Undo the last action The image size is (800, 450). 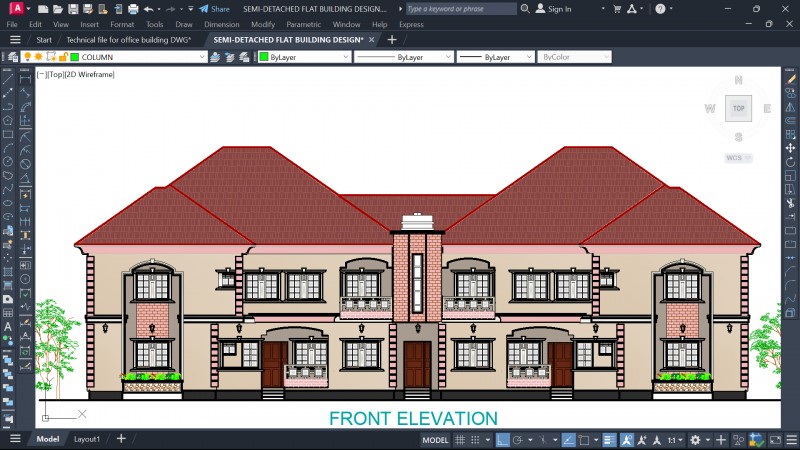coord(148,9)
